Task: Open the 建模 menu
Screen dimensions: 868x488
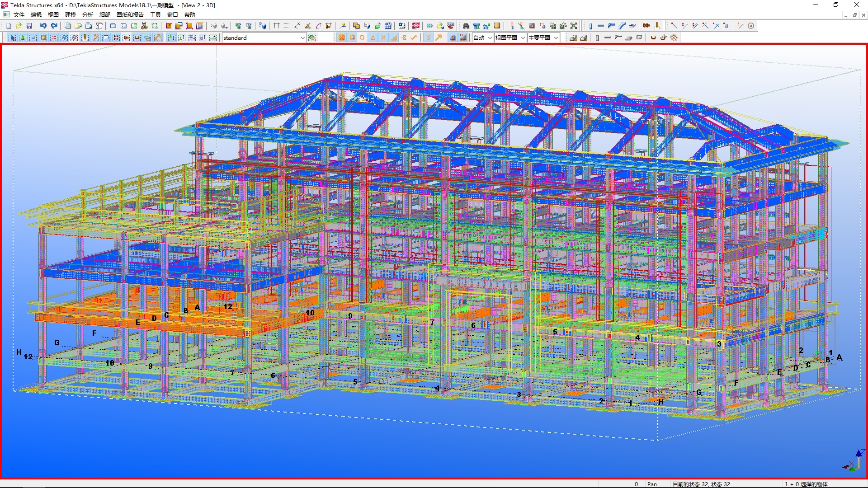Action: 71,14
